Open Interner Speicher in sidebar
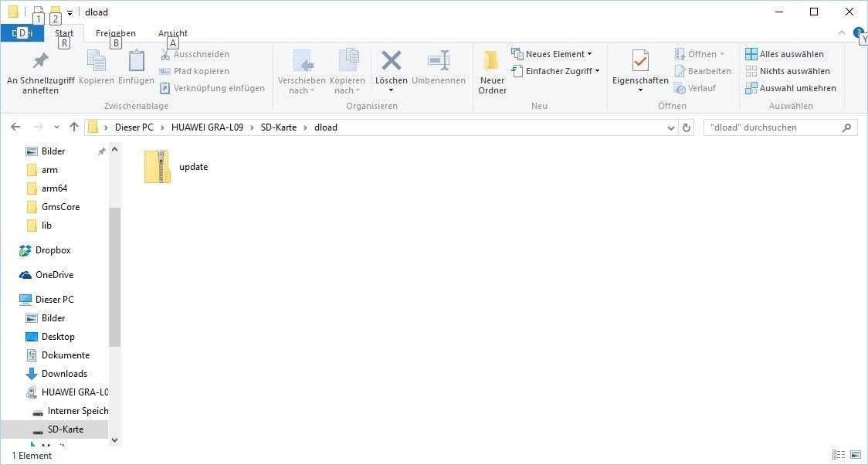This screenshot has height=465, width=868. [x=70, y=411]
